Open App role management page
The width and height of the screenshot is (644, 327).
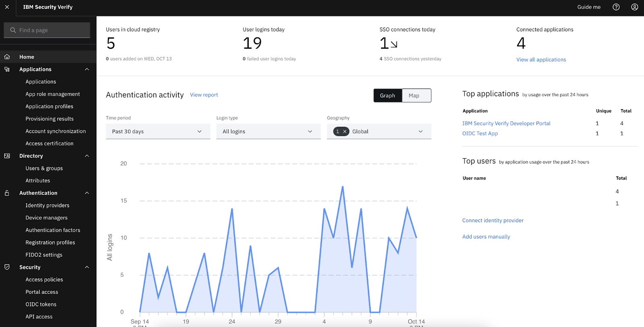(x=53, y=94)
